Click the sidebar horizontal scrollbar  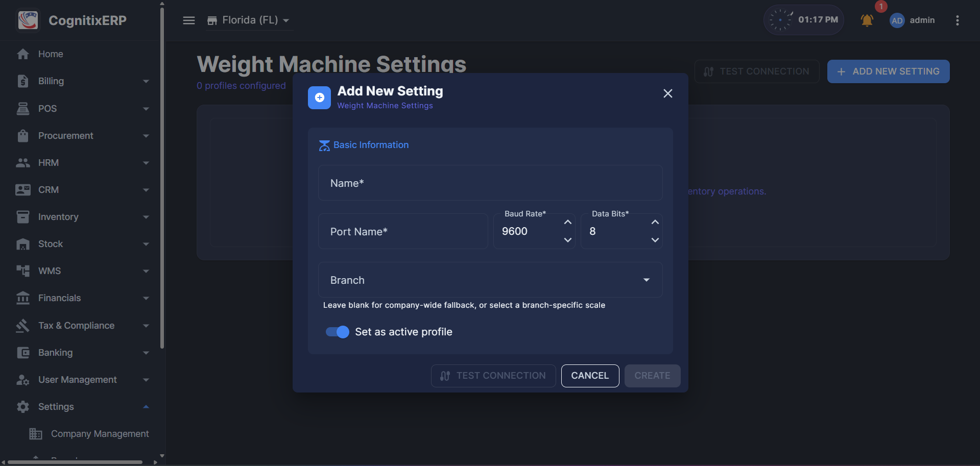[x=75, y=462]
